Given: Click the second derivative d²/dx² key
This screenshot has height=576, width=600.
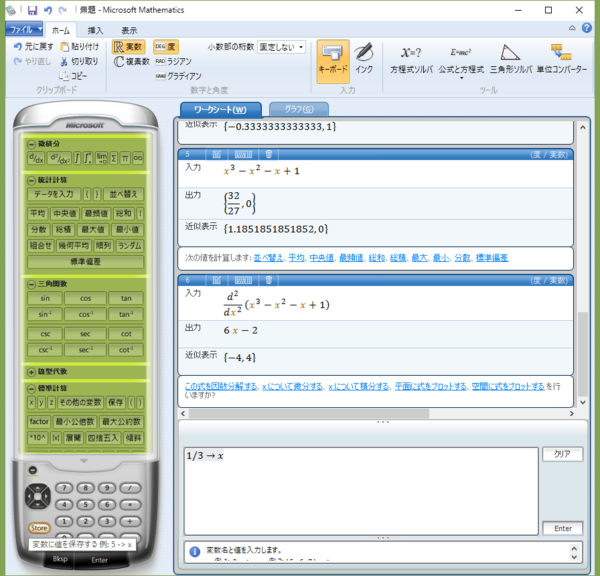Looking at the screenshot, I should (x=59, y=158).
